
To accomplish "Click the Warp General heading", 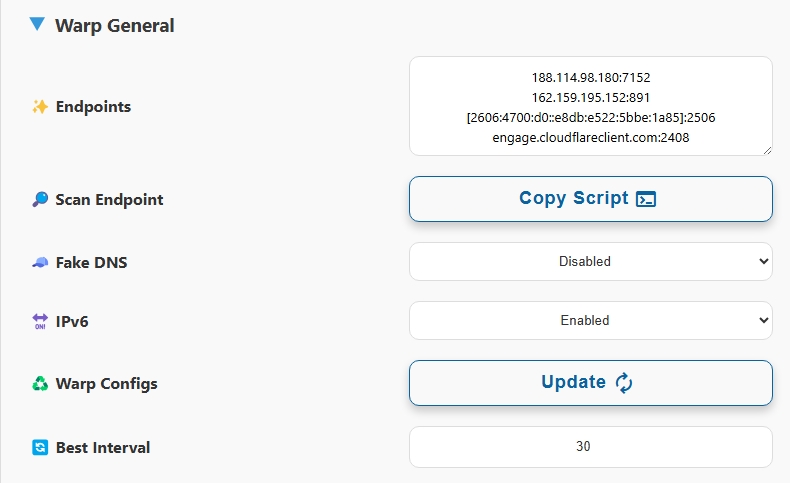I will [114, 26].
